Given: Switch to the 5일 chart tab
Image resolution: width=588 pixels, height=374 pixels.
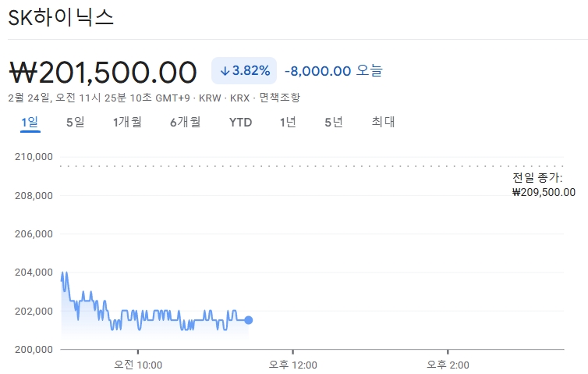Looking at the screenshot, I should click(76, 122).
